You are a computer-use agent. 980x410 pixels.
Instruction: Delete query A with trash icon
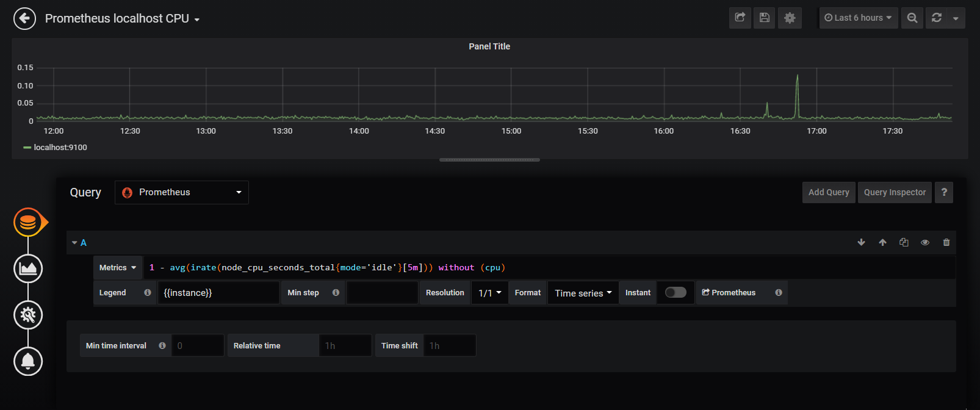946,242
